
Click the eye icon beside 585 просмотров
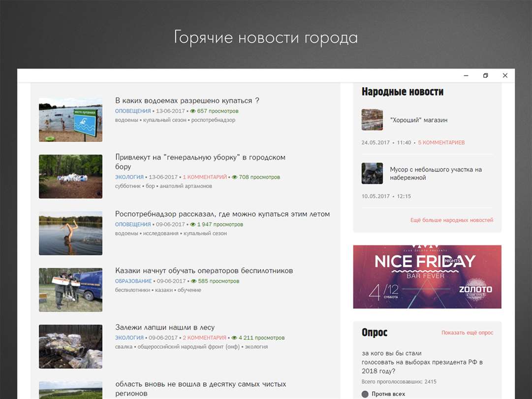coord(194,281)
